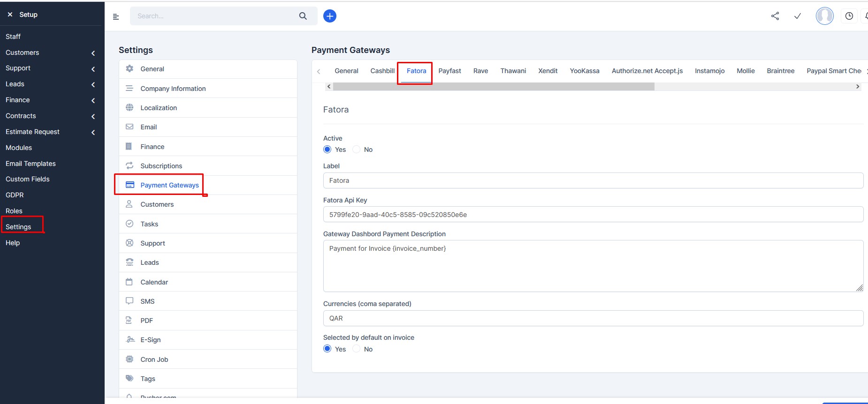Click the Label input field
The width and height of the screenshot is (868, 404).
tap(593, 180)
